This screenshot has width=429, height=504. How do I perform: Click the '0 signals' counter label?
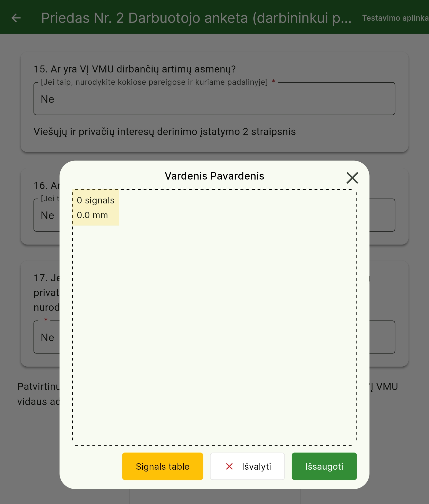tap(95, 200)
